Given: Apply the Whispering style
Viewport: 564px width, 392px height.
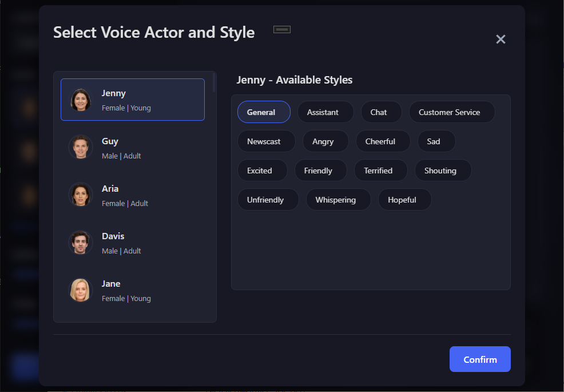Looking at the screenshot, I should 339,199.
